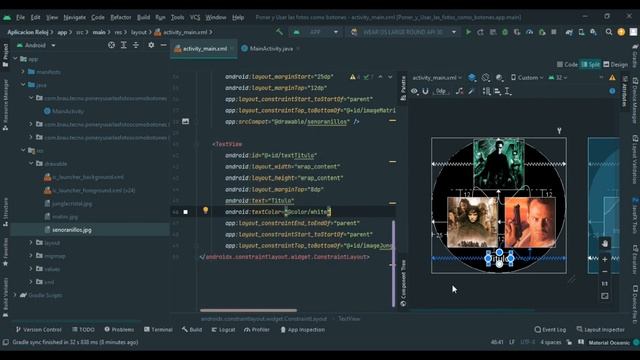The width and height of the screenshot is (640, 360).
Task: Click the Zoom In plus button
Action: pyautogui.click(x=604, y=259)
